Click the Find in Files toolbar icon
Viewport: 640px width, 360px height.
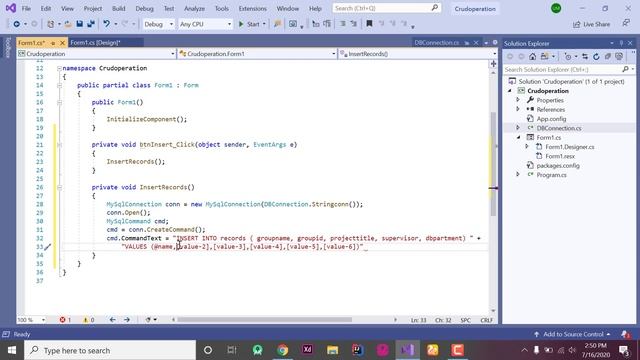pos(278,24)
